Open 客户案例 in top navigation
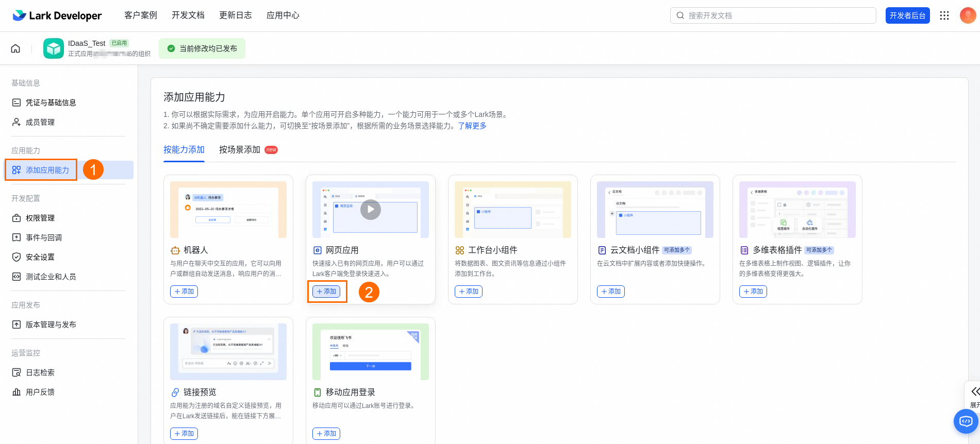 [141, 15]
